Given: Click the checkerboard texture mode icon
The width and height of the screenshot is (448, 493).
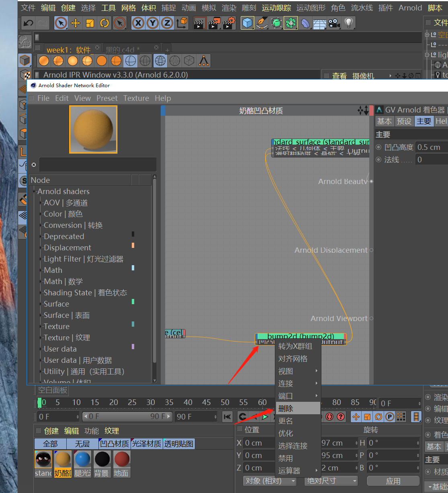Looking at the screenshot, I should click(25, 75).
